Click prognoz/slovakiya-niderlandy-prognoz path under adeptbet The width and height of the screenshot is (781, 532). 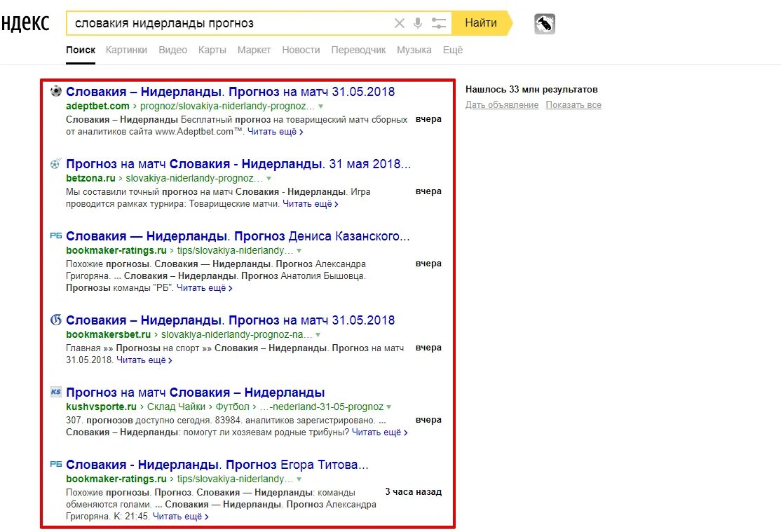click(227, 106)
